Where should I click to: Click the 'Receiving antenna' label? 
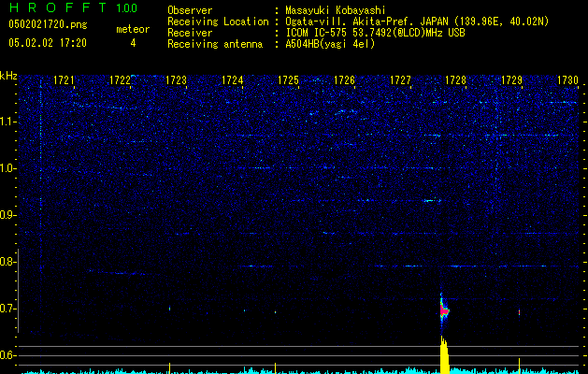215,44
